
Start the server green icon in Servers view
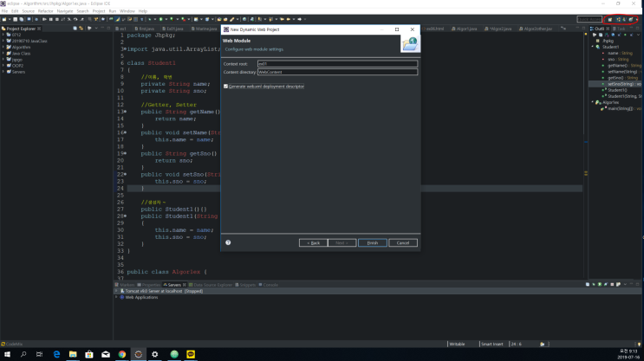coord(600,284)
